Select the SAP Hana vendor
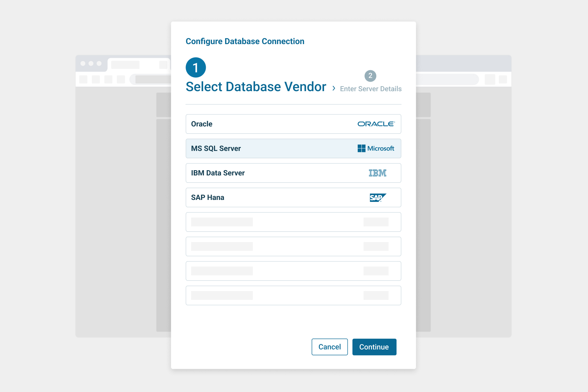Viewport: 588px width, 392px height. [293, 197]
